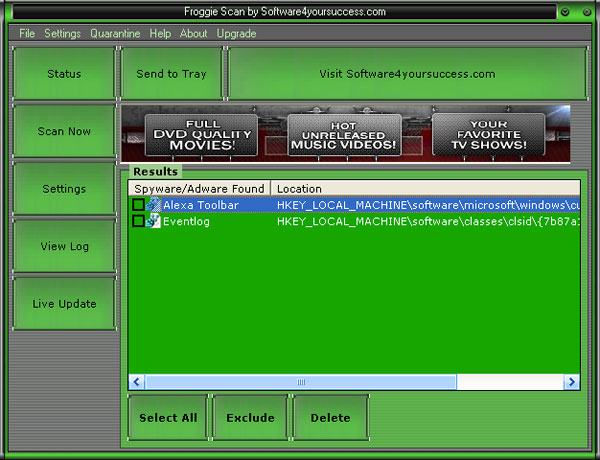This screenshot has height=460, width=600.
Task: Open the Help menu
Action: [x=160, y=34]
